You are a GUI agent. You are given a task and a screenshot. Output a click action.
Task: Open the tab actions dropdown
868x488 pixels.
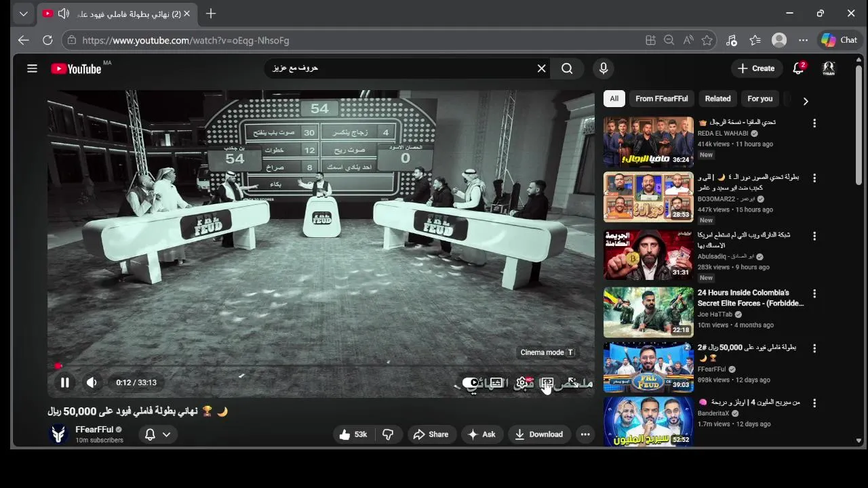(x=23, y=14)
